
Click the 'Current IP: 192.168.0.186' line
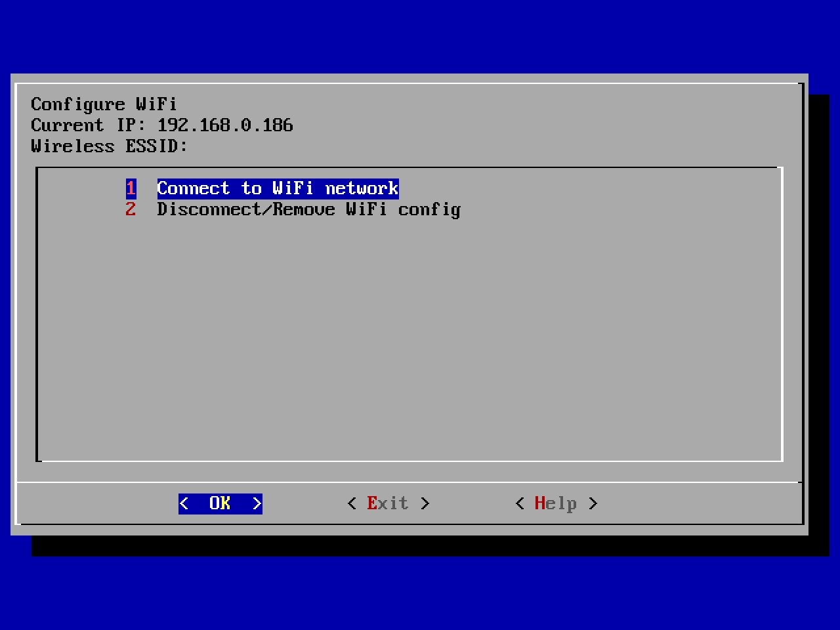162,125
